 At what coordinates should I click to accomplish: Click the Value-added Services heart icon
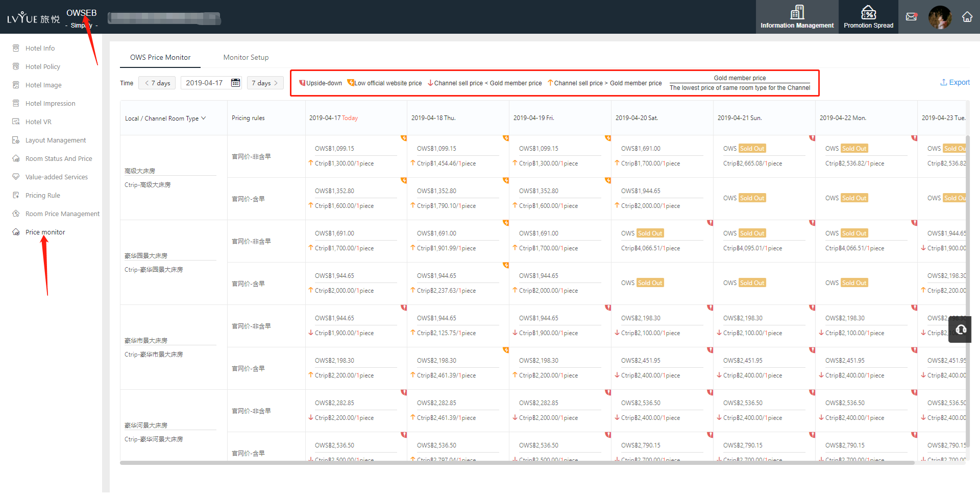(x=16, y=177)
